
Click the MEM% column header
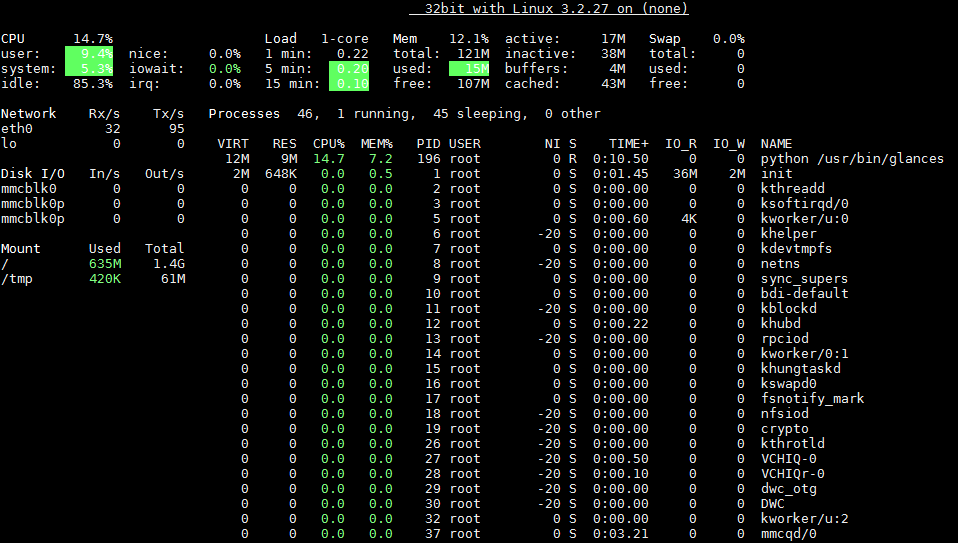point(377,144)
